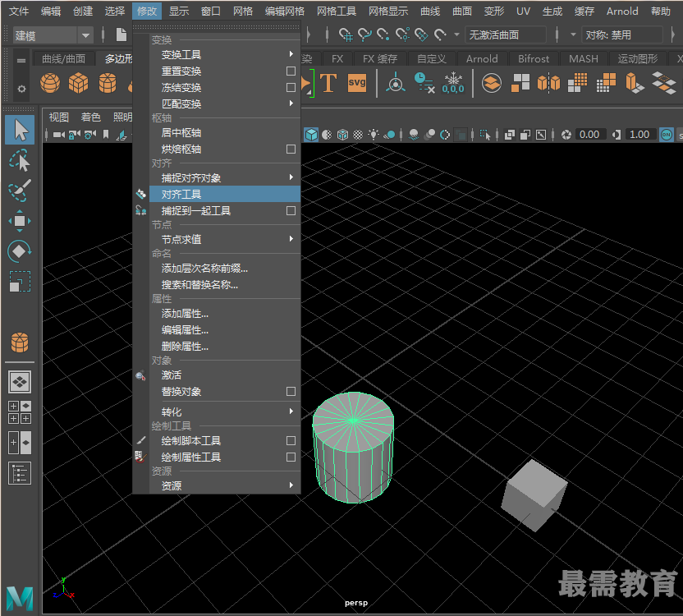Open the snap options dropdown arrow
683x616 pixels.
point(456,34)
